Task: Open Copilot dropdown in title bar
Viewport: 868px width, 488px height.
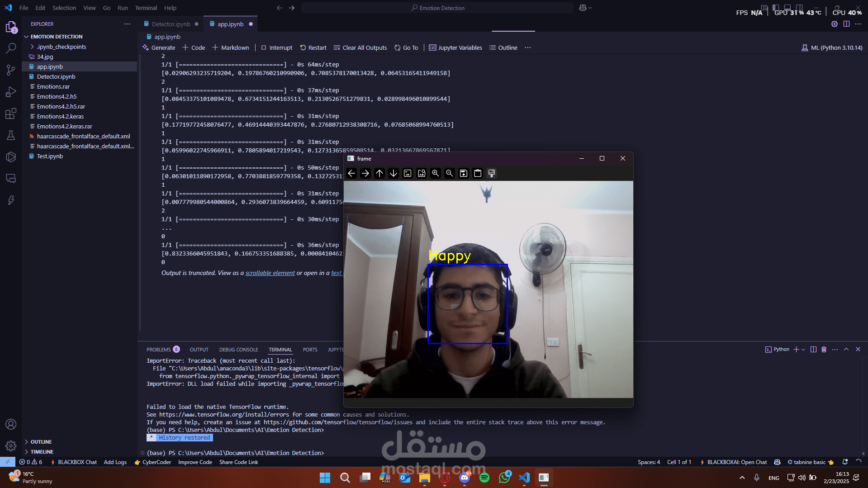Action: point(586,8)
